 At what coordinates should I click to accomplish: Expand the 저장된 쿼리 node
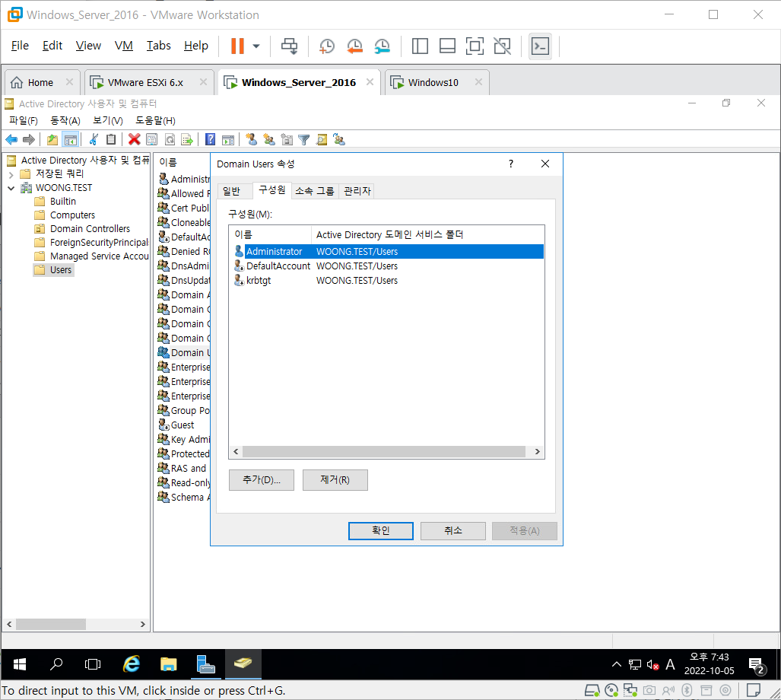click(x=11, y=174)
